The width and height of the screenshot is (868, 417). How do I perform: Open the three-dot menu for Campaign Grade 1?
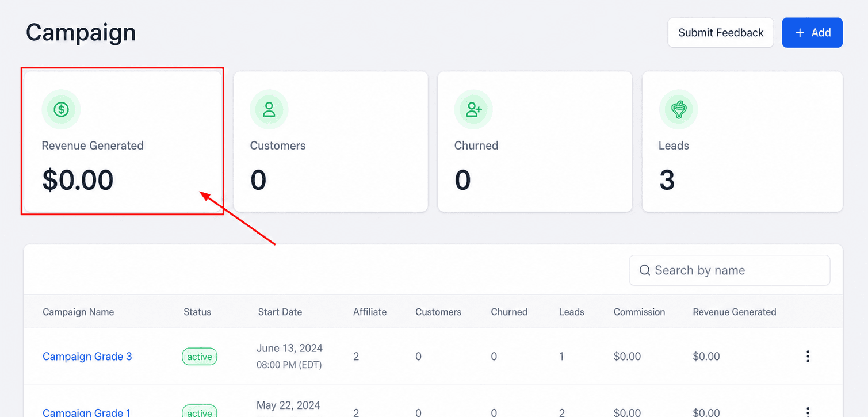808,411
